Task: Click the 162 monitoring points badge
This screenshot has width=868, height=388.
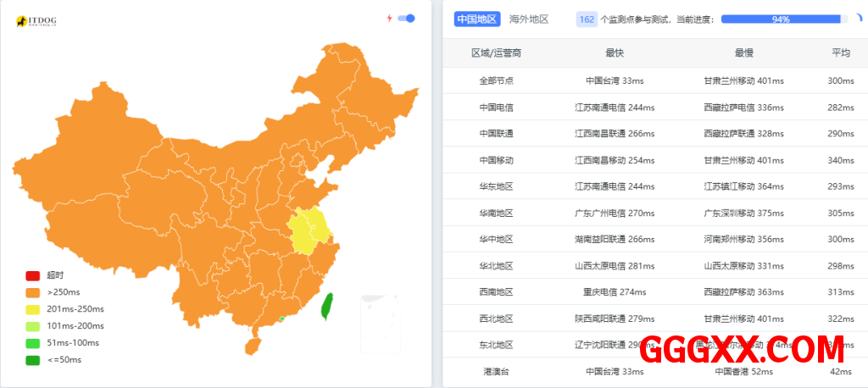Action: click(586, 19)
